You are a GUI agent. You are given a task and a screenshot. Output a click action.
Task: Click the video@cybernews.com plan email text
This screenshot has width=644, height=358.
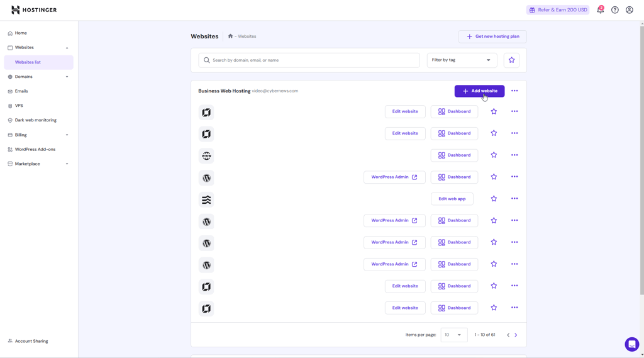275,91
